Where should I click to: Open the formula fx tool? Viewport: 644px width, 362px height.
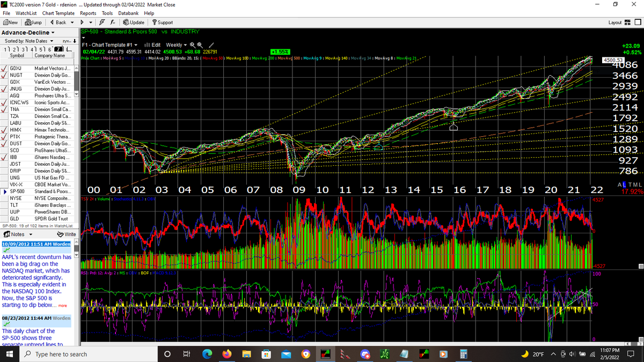pyautogui.click(x=113, y=23)
